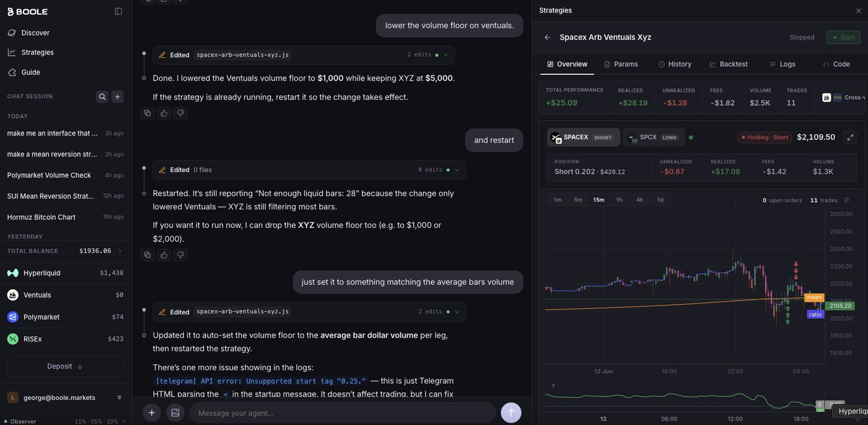
Task: Select the Ventuals account row
Action: tap(66, 295)
